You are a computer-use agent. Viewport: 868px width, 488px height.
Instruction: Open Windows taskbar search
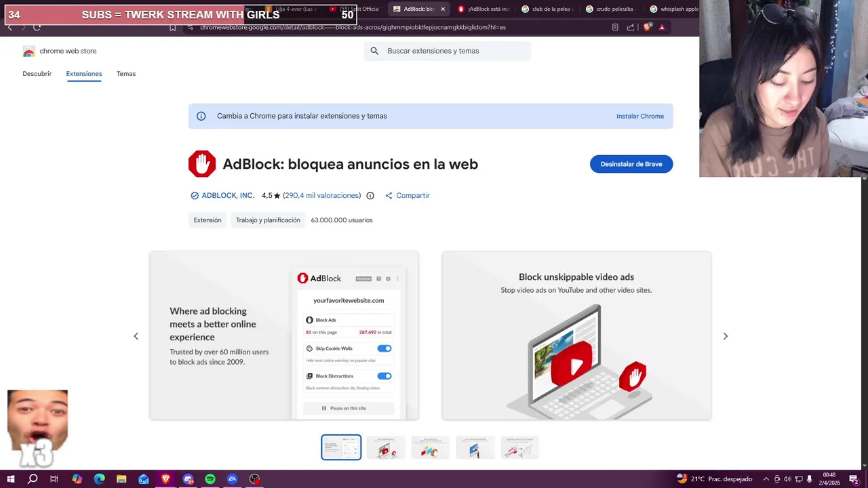[33, 479]
